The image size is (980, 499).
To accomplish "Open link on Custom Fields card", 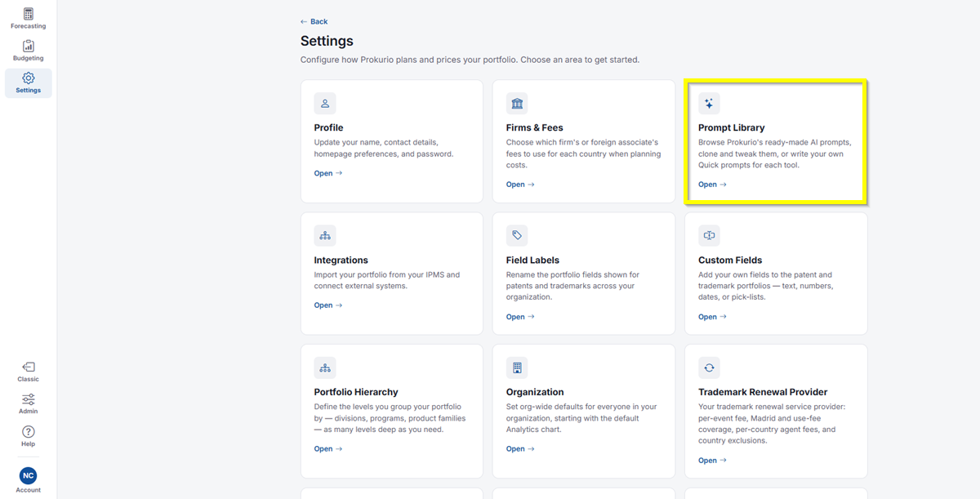I will click(712, 317).
